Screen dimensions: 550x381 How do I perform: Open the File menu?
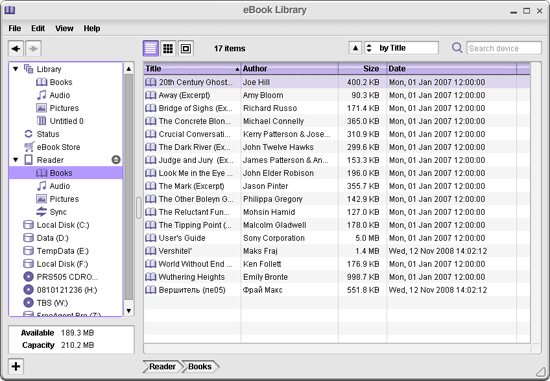15,28
